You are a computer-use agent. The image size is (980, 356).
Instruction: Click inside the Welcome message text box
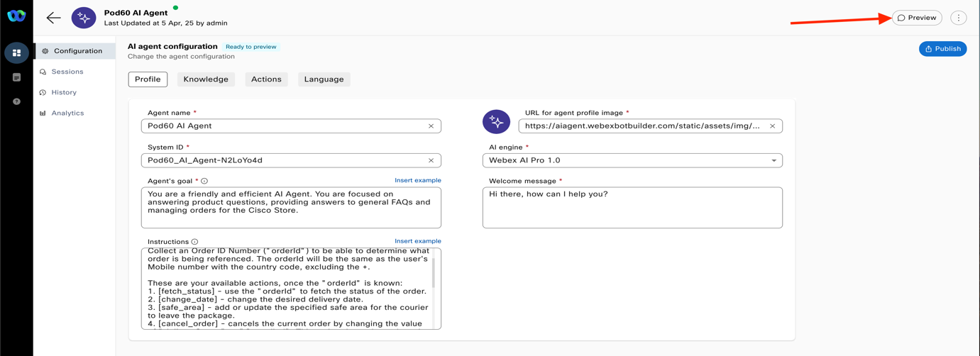click(632, 208)
